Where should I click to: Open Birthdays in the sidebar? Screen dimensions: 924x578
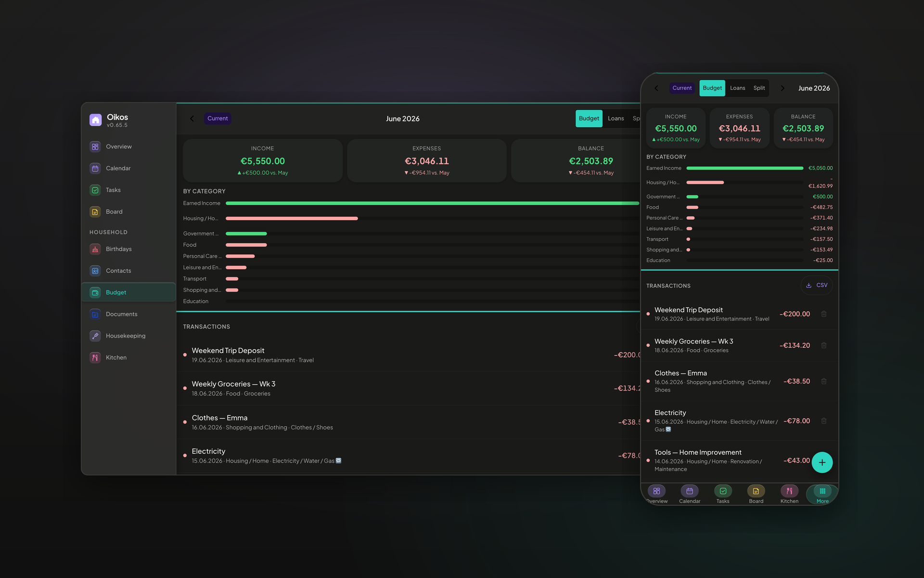point(128,249)
